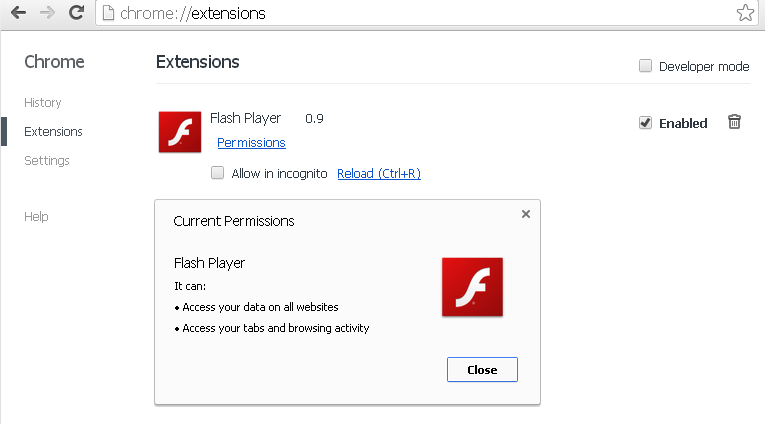Open History in the Chrome sidebar
The width and height of the screenshot is (765, 424).
point(43,102)
